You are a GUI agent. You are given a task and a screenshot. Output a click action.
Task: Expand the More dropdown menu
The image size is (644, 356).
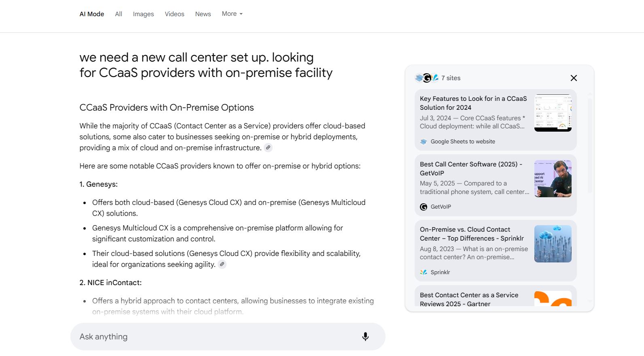coord(232,14)
